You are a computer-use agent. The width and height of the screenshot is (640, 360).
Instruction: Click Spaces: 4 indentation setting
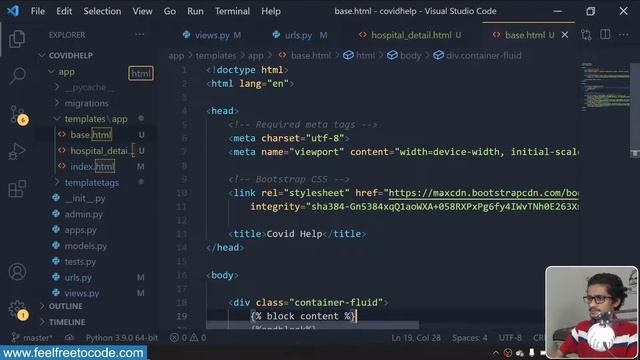[x=470, y=338]
